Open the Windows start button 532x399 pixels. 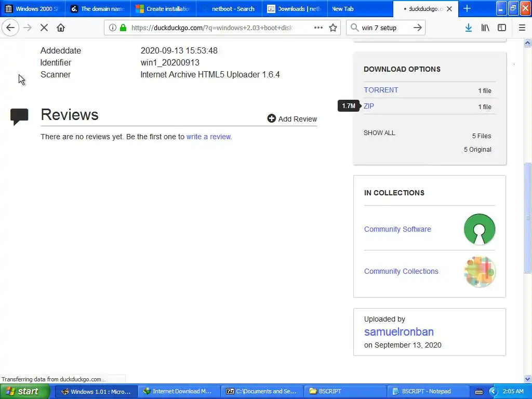click(25, 391)
